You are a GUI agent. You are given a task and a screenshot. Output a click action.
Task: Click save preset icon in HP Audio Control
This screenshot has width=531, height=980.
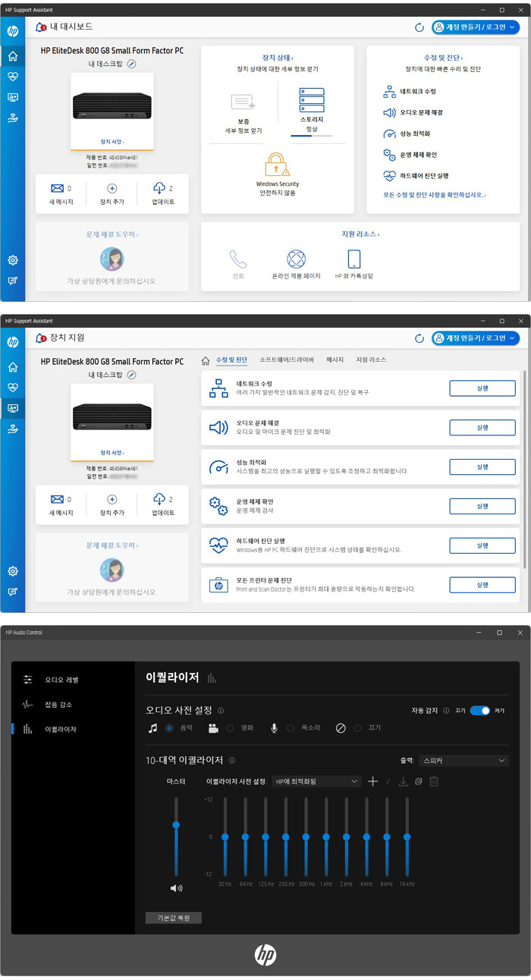(x=403, y=781)
